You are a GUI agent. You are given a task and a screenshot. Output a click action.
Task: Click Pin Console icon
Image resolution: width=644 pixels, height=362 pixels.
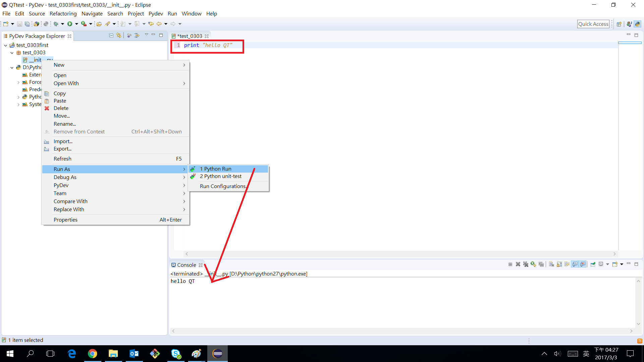[x=593, y=264]
